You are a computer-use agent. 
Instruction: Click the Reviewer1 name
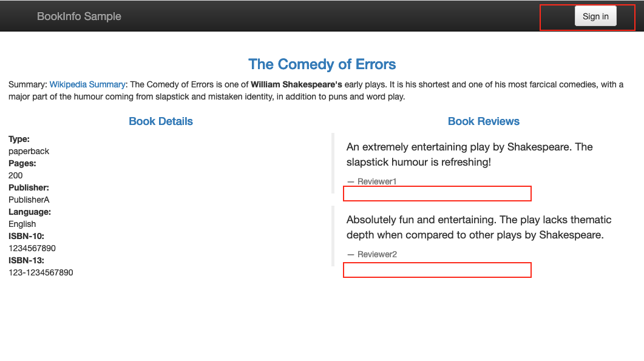(376, 181)
